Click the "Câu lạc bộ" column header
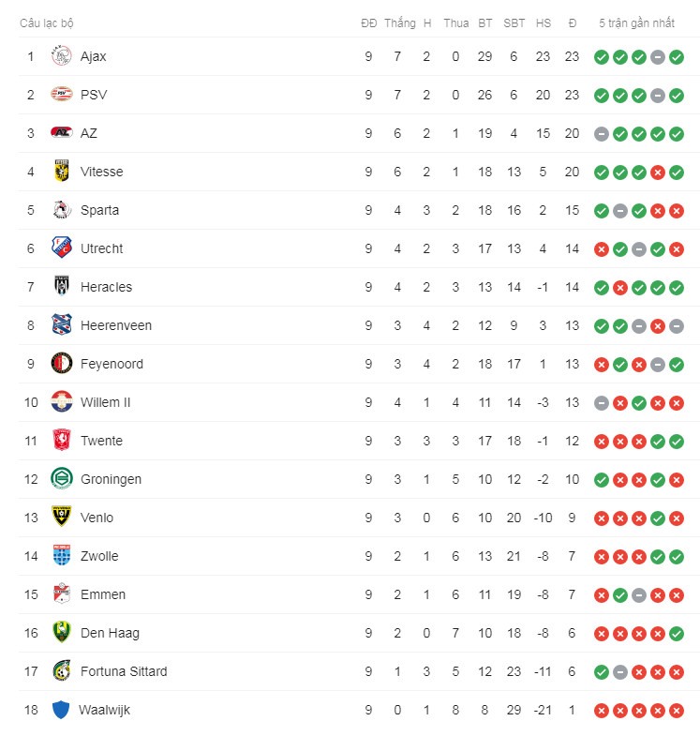The width and height of the screenshot is (700, 751). [47, 23]
